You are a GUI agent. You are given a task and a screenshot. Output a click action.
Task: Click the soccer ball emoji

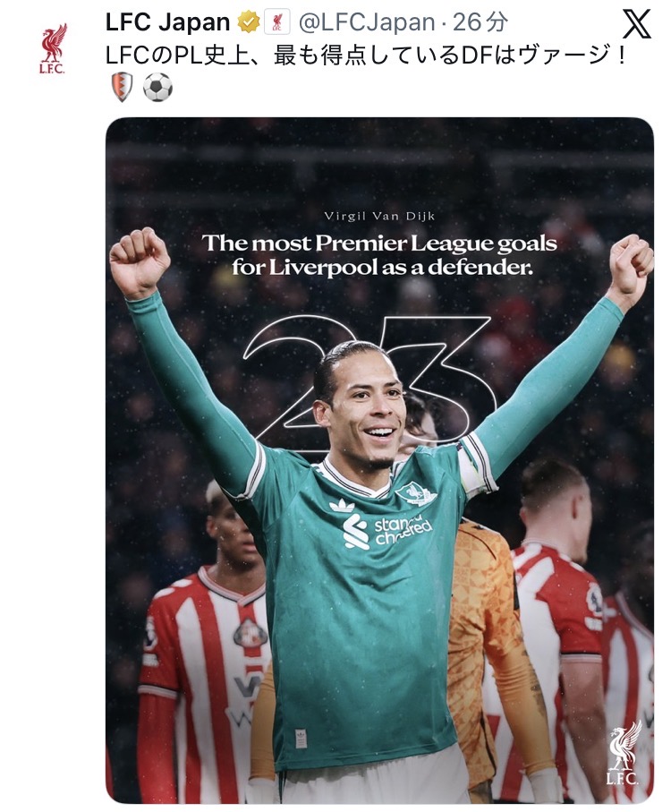coord(157,87)
